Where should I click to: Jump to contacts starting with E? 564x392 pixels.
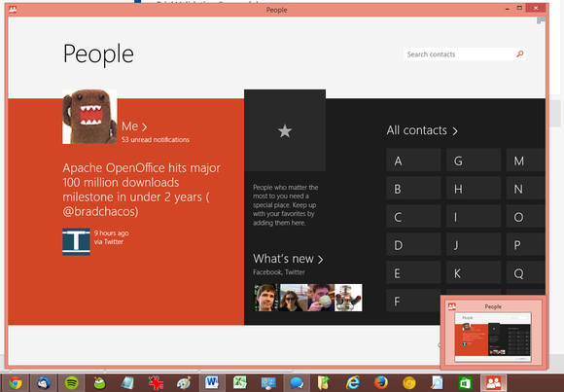[413, 272]
